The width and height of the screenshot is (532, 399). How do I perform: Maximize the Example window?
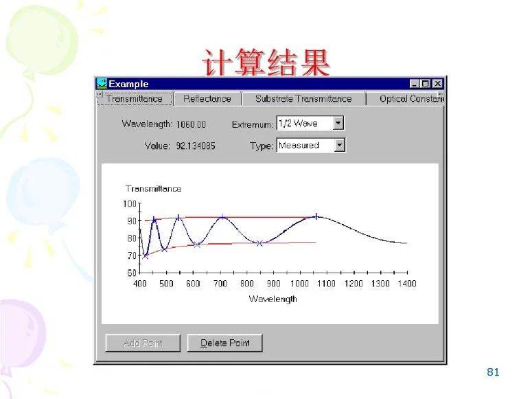426,84
